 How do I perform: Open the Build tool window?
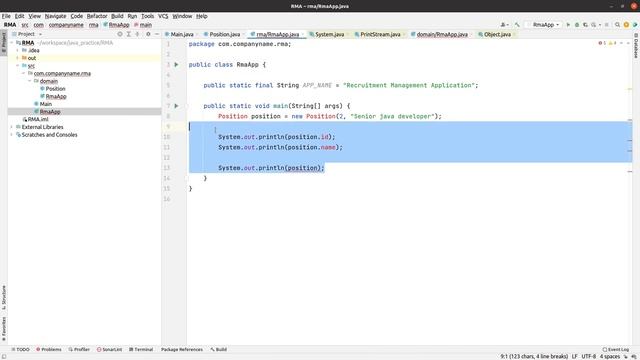(x=219, y=349)
